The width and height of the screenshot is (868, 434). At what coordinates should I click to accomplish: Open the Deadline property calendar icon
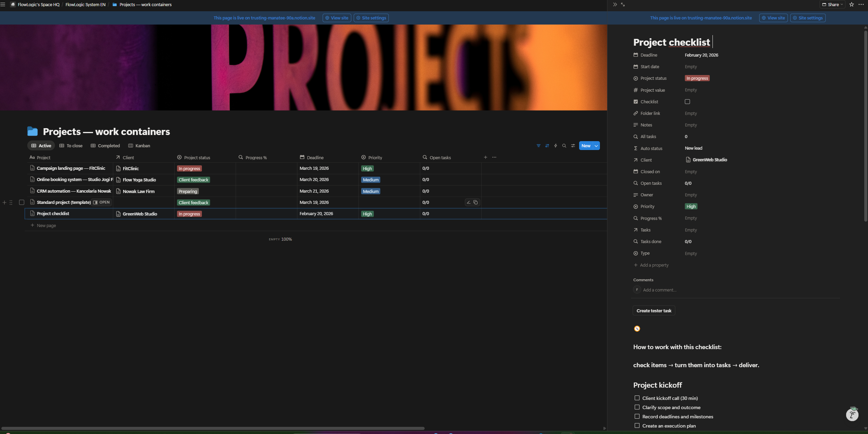636,55
